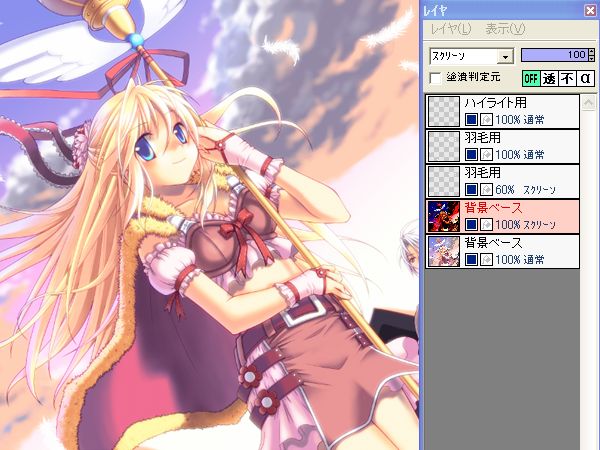Click the opacity value stepper arrows
The width and height of the screenshot is (600, 450).
(590, 55)
